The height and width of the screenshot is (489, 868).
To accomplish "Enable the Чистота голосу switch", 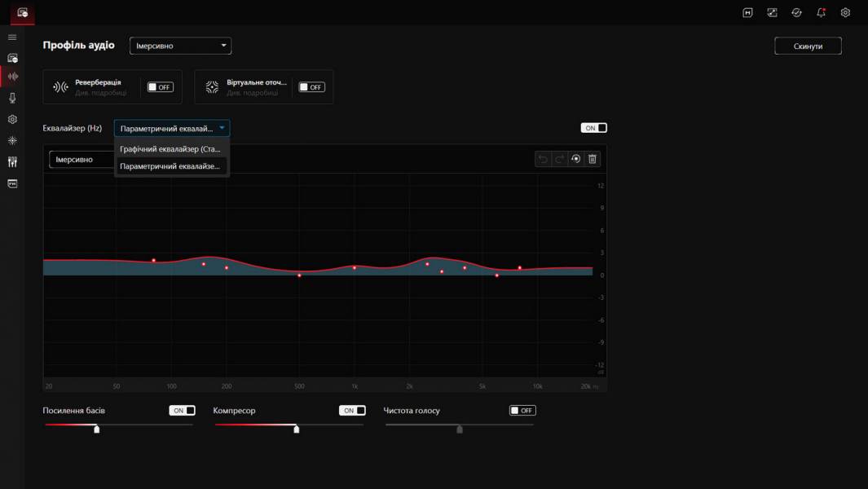I will click(522, 411).
